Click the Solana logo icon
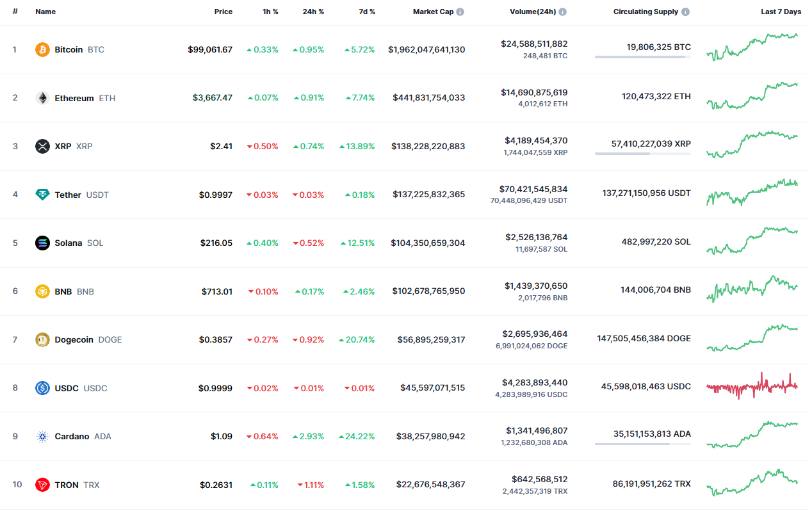This screenshot has height=511, width=812. click(x=42, y=243)
